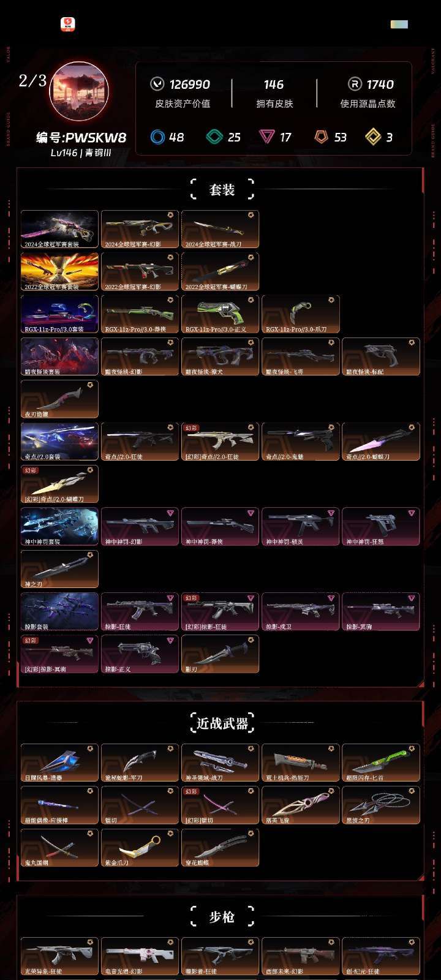Select the blue circle tier icon showing 48
Screen dimensions: 441x980
tap(158, 137)
